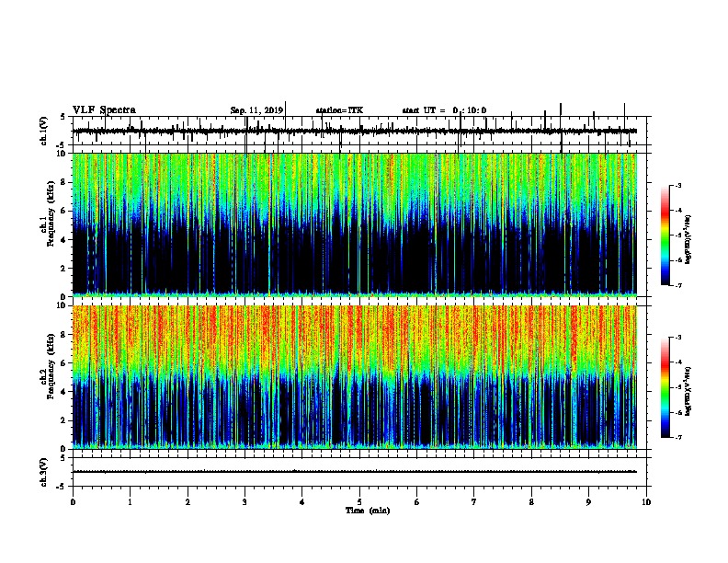Click time axis tick label "6"

click(416, 502)
